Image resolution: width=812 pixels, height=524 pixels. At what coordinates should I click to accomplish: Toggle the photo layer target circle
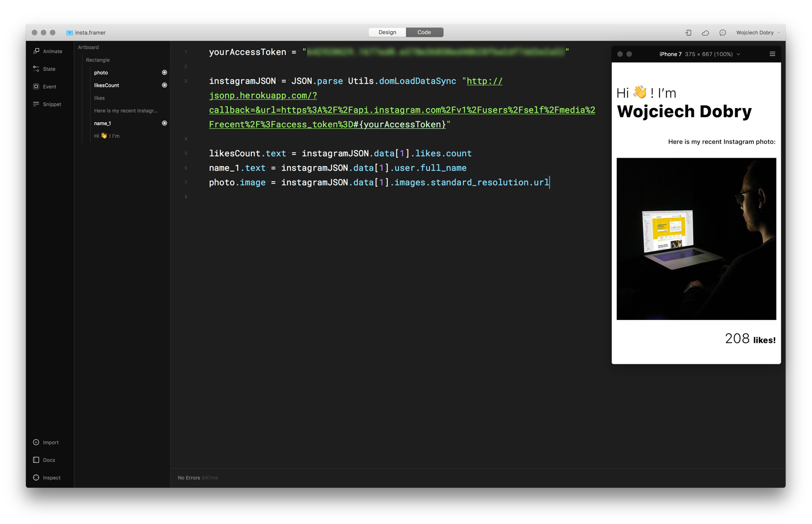click(164, 73)
